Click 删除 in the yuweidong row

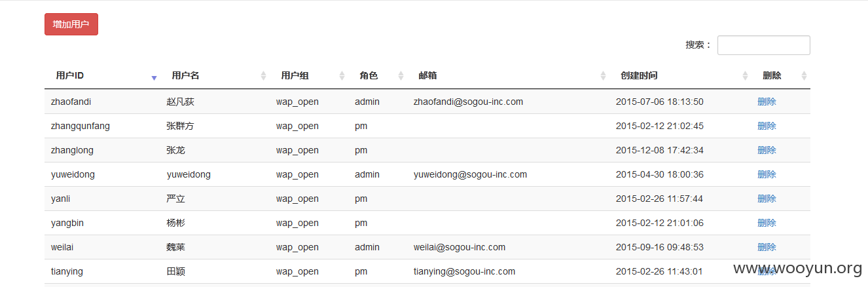(767, 174)
